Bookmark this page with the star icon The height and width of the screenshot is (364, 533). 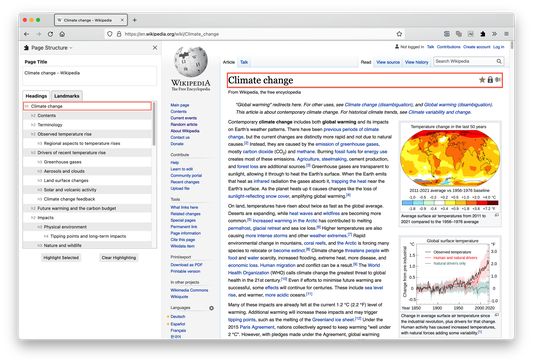pos(399,34)
